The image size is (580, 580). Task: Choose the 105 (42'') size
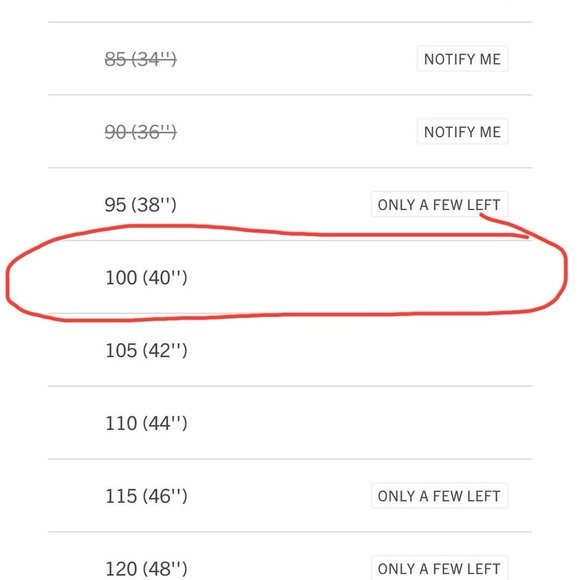pyautogui.click(x=290, y=350)
